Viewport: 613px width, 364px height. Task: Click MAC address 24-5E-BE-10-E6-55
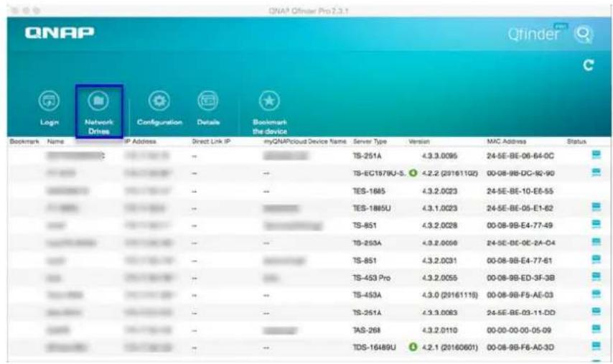520,191
